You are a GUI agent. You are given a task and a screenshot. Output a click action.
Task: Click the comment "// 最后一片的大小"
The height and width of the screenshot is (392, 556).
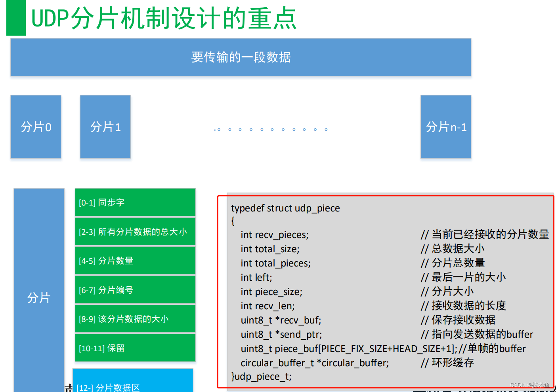tap(463, 277)
